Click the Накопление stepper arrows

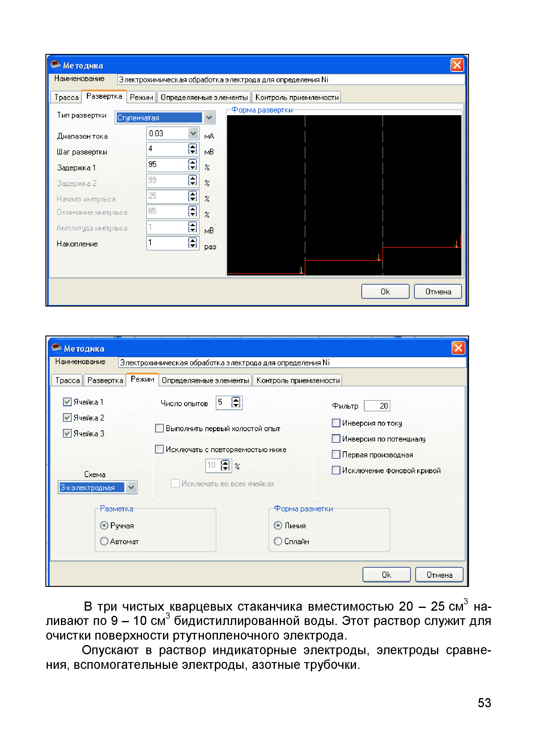[193, 243]
